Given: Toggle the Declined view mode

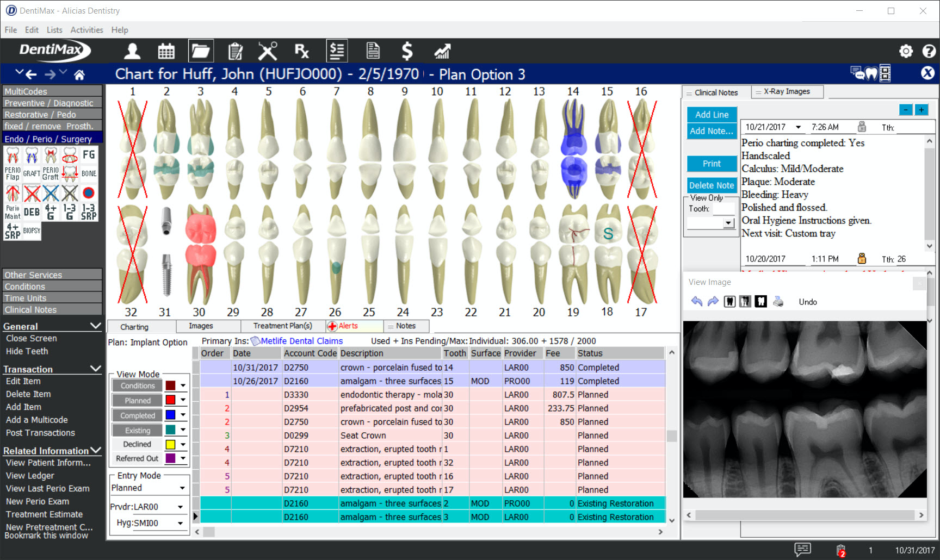Looking at the screenshot, I should tap(136, 444).
